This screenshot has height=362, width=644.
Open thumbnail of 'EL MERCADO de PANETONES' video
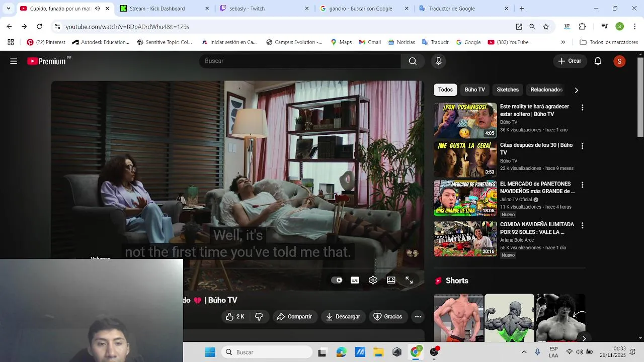(465, 198)
